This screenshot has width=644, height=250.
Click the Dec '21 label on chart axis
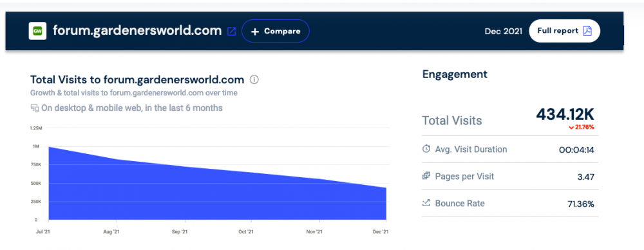381,232
